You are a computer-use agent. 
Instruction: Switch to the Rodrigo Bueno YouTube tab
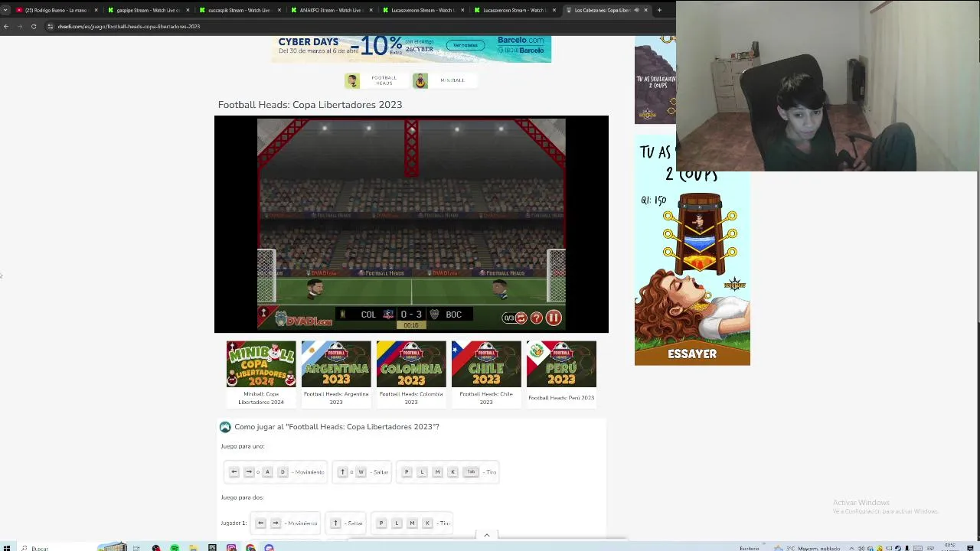point(56,10)
